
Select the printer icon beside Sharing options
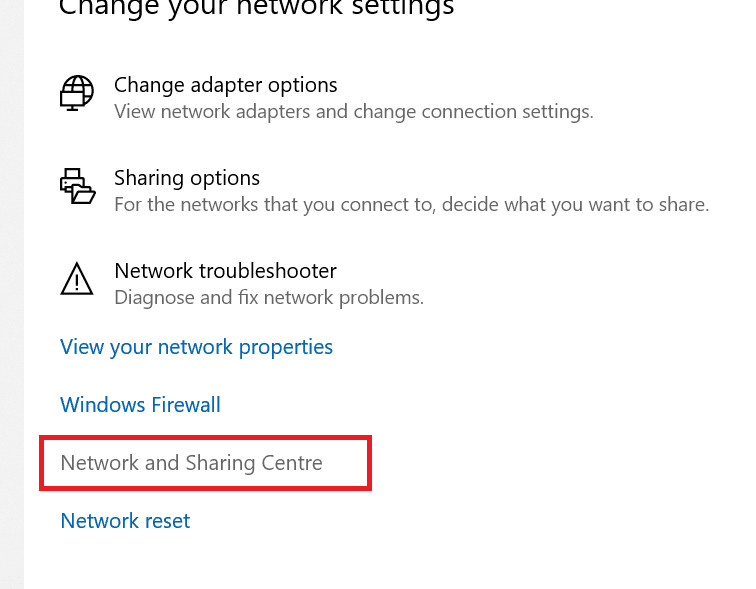[77, 186]
